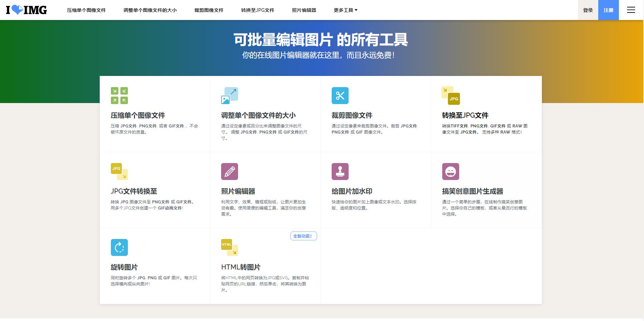Select the JPG-convert-from tool icon

click(119, 171)
